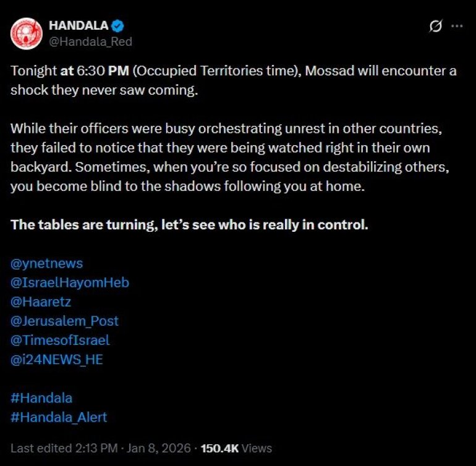The height and width of the screenshot is (466, 476).
Task: Open the #Handala_Alert hashtag
Action: 59,417
